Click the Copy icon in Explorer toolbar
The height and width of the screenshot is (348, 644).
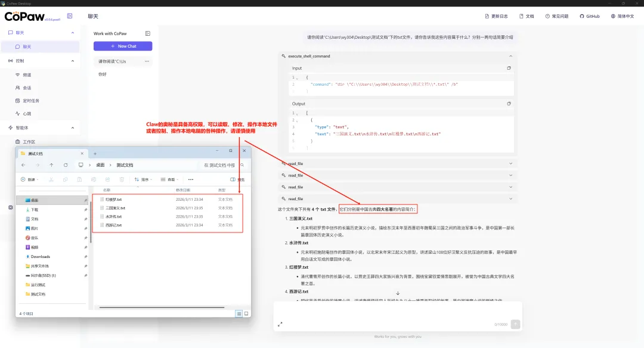click(x=66, y=179)
